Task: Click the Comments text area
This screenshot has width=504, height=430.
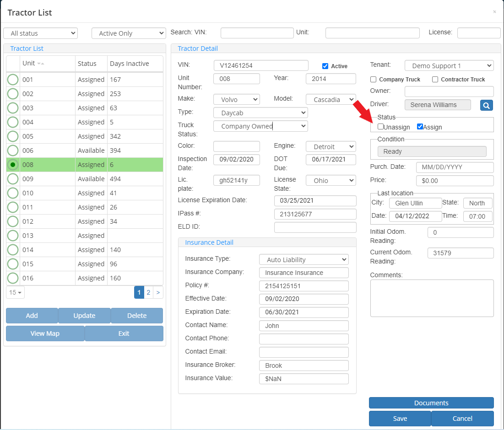Action: [x=432, y=298]
